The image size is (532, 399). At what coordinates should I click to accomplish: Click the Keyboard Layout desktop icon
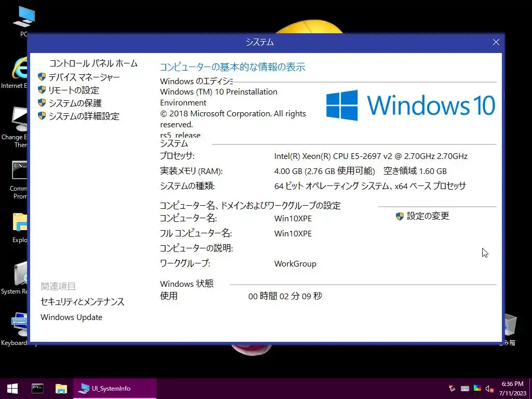(x=15, y=329)
